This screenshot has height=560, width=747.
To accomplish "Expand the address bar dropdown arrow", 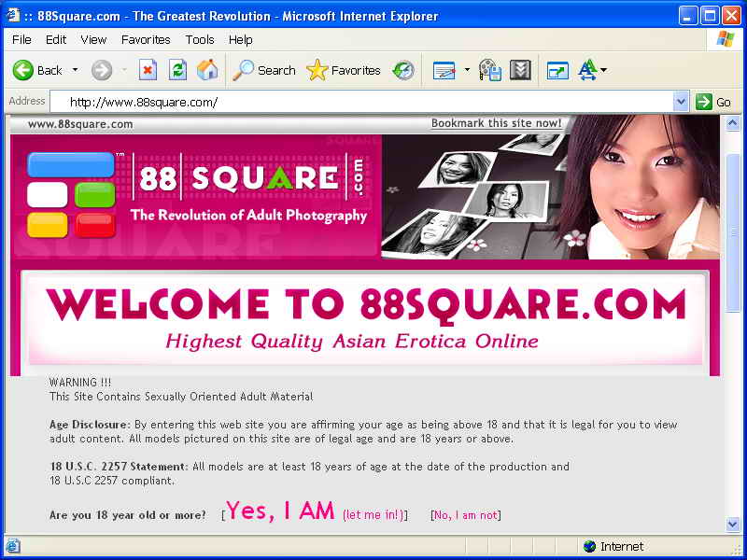I will (x=681, y=102).
